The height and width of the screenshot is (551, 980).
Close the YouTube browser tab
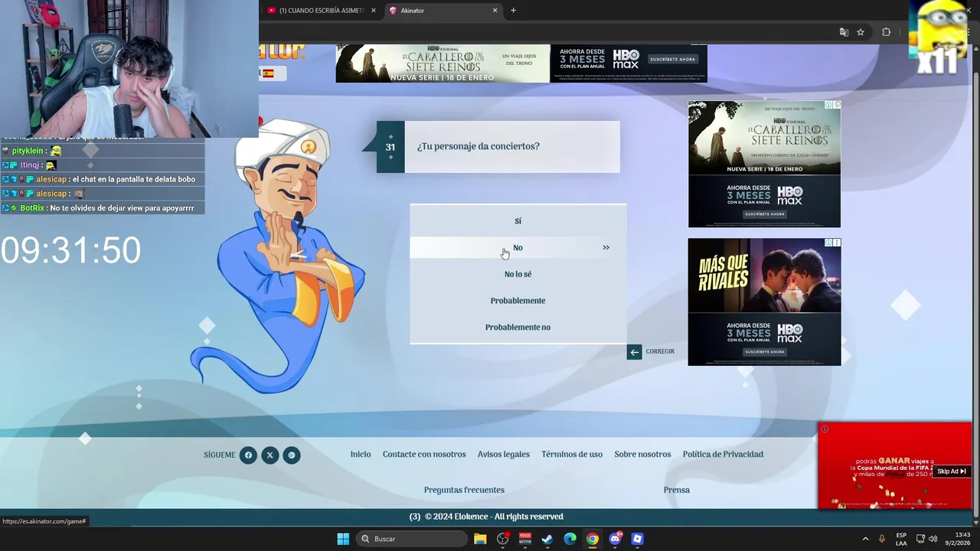pos(374,11)
